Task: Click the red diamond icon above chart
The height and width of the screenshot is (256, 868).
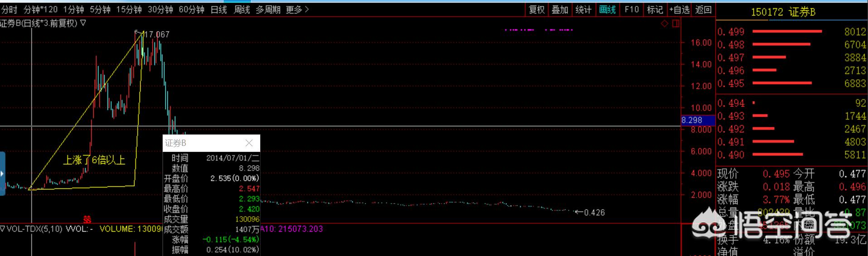Action: tap(664, 24)
